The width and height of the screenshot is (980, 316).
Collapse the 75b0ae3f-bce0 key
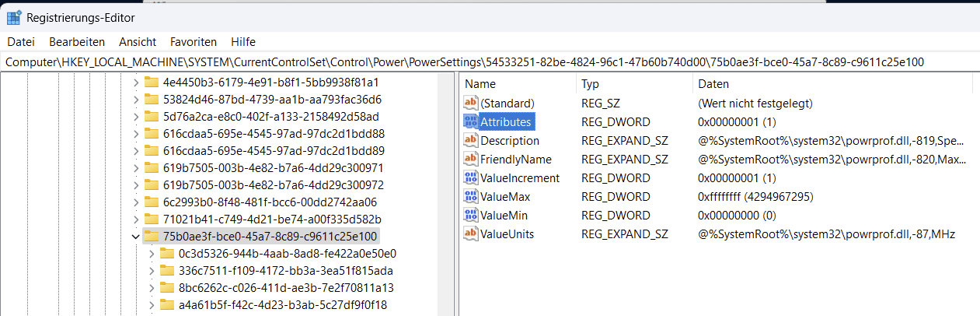click(135, 236)
